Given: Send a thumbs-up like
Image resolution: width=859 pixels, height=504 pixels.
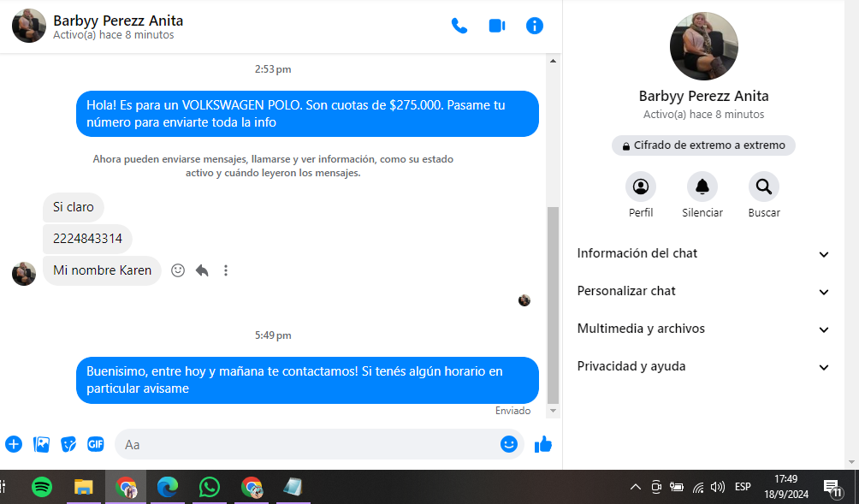Looking at the screenshot, I should click(543, 444).
